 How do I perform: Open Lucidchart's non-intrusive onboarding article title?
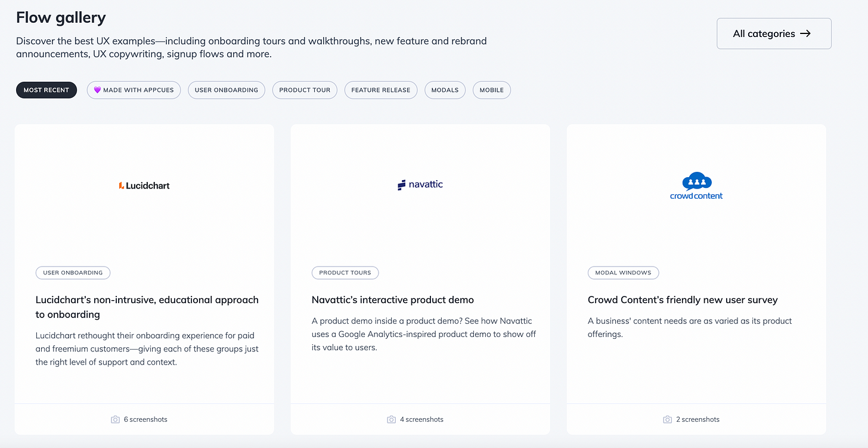click(x=147, y=307)
